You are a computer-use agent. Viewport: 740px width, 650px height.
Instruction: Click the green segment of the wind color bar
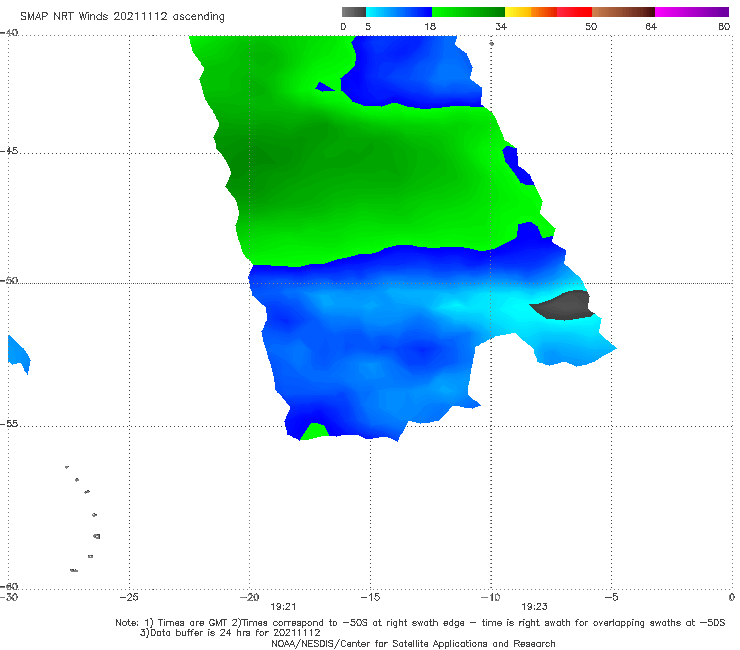[x=468, y=12]
